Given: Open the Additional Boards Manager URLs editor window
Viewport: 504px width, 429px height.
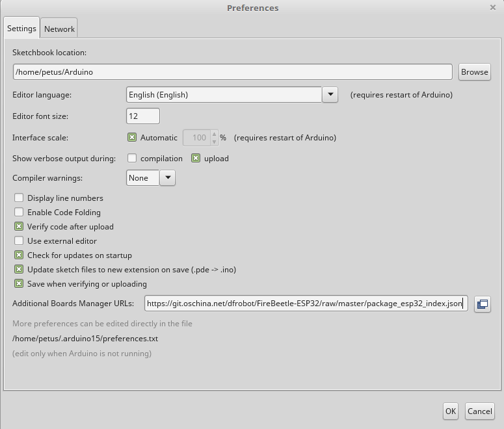Looking at the screenshot, I should click(x=482, y=304).
